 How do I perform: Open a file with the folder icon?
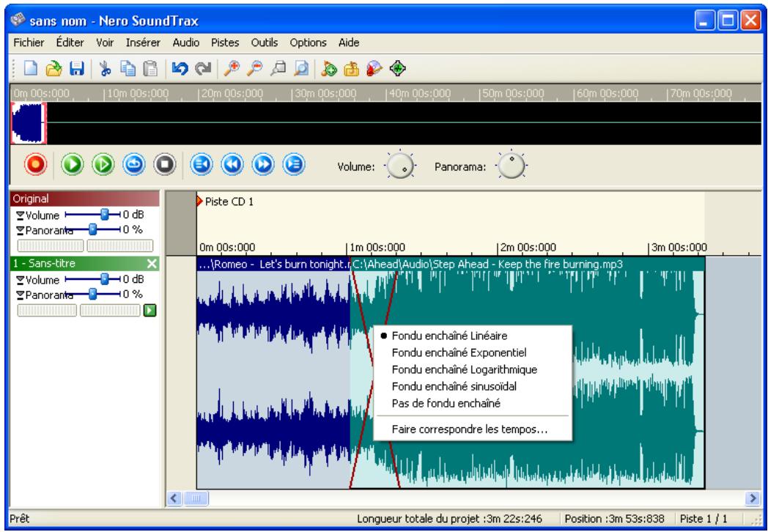53,69
